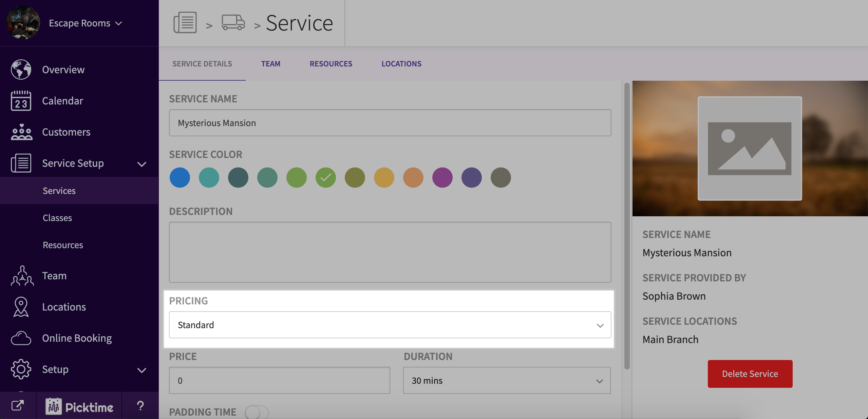
Task: Collapse the Service Setup section
Action: pos(141,164)
